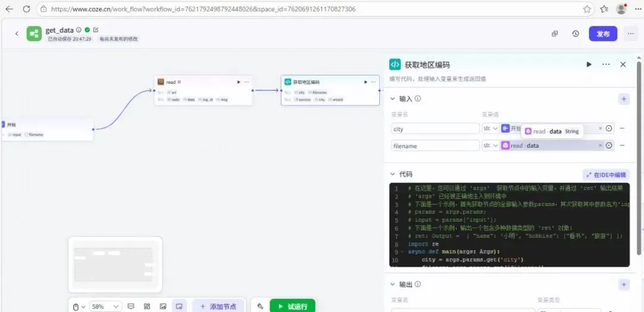Click 添加节点 to add a node
644x312 pixels.
tap(218, 306)
